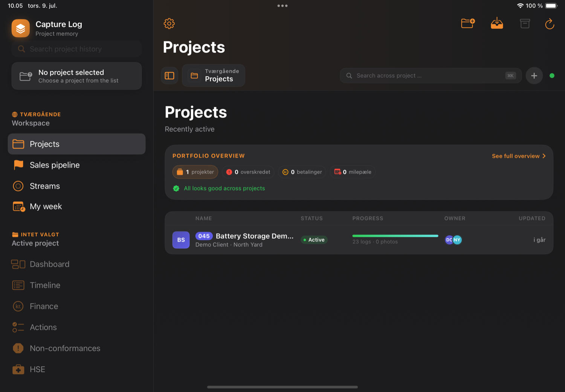Open Non-conformances in sidebar
565x392 pixels.
[76, 348]
